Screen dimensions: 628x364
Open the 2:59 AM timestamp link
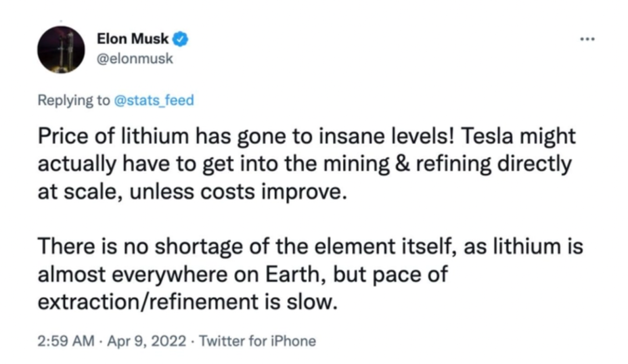tap(66, 341)
